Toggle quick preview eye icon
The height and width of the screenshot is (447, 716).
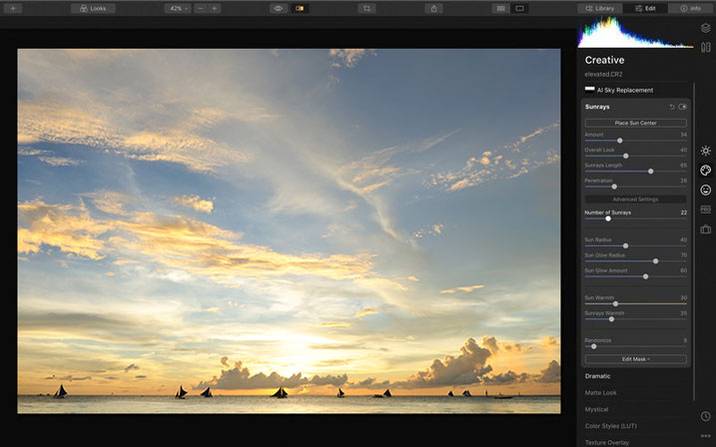(x=278, y=8)
